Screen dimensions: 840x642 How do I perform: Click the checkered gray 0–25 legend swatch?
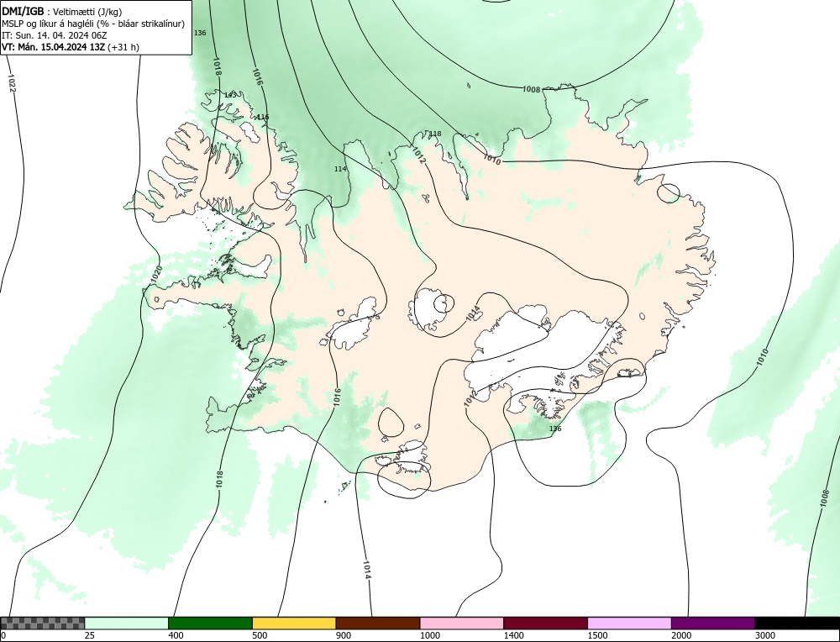(42, 623)
